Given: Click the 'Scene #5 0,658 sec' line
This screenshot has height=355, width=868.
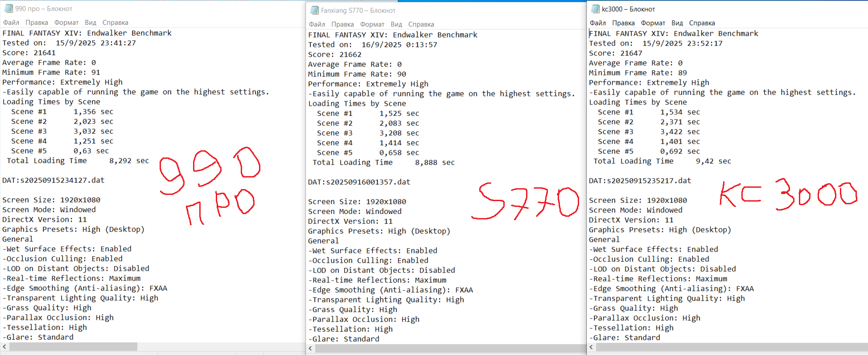Looking at the screenshot, I should coord(368,153).
